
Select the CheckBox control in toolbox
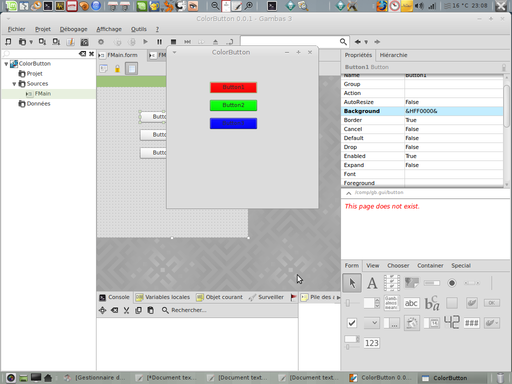coord(352,323)
